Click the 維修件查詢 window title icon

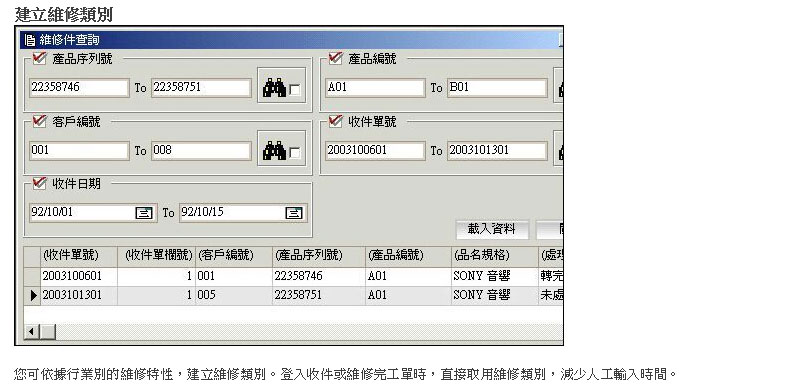pyautogui.click(x=30, y=40)
